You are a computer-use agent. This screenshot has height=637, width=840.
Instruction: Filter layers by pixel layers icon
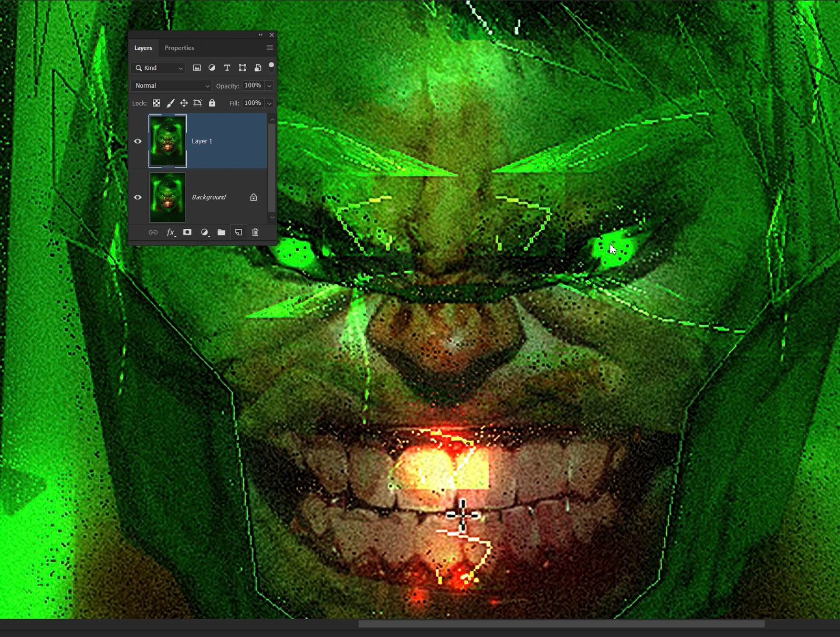197,68
